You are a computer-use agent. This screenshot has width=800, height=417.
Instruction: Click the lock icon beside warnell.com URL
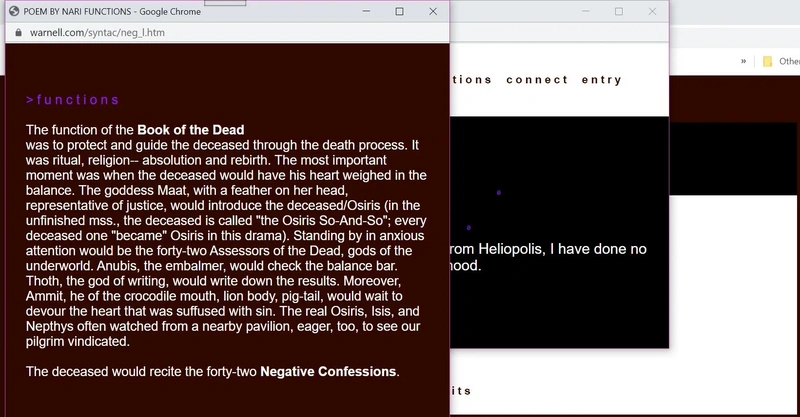(18, 33)
